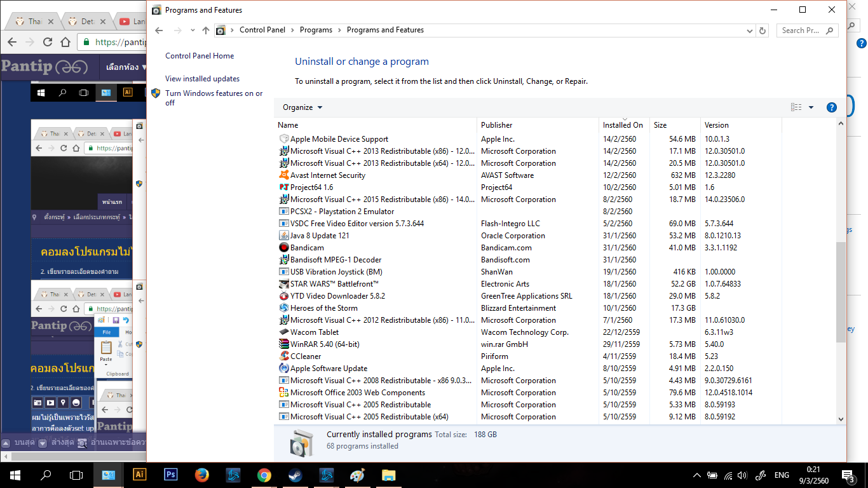Open the Windows Start menu
The height and width of the screenshot is (488, 868).
[x=15, y=475]
